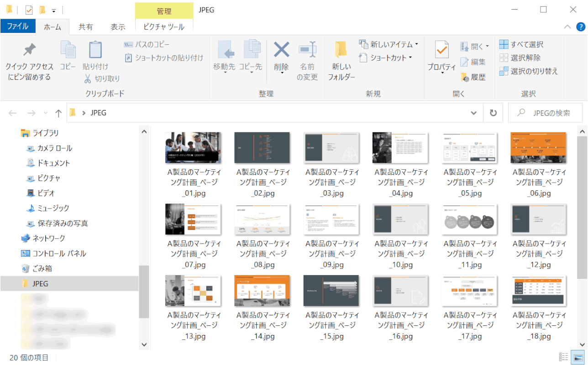588x365 pixels.
Task: Select thumbnail of page _11.jpg
Action: point(469,219)
